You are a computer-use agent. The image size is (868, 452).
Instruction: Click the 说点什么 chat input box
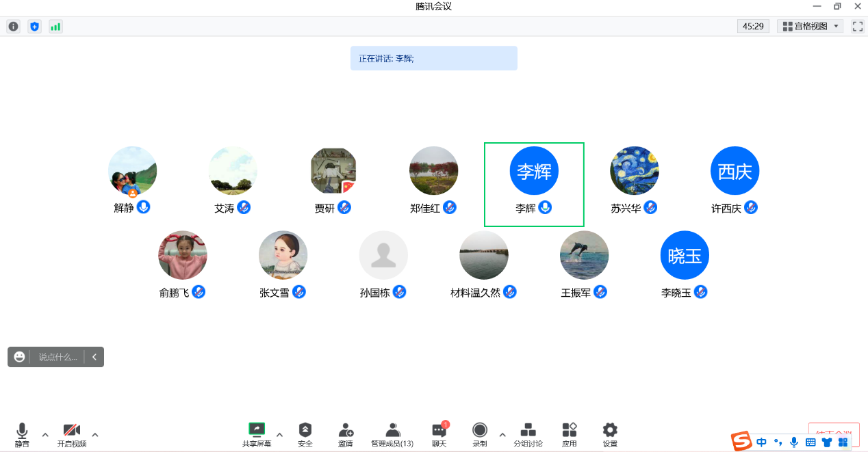[58, 357]
